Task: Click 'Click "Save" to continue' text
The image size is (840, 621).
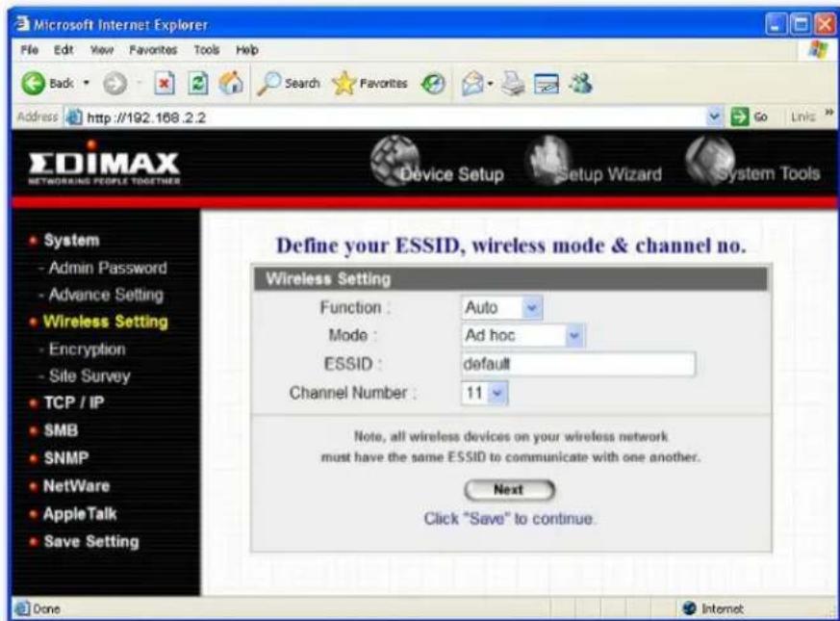Action: coord(509,519)
